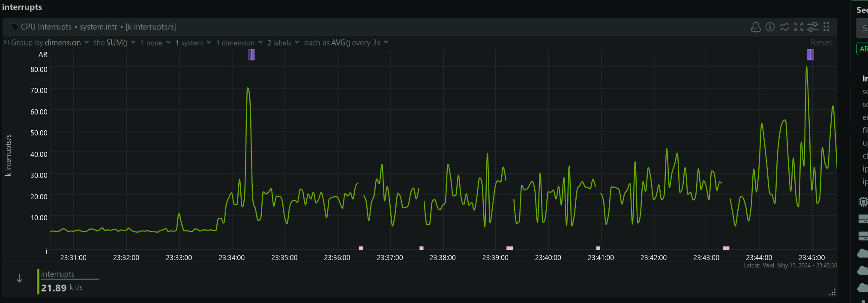Image resolution: width=868 pixels, height=303 pixels.
Task: Open the chart settings sliders icon
Action: [x=813, y=27]
